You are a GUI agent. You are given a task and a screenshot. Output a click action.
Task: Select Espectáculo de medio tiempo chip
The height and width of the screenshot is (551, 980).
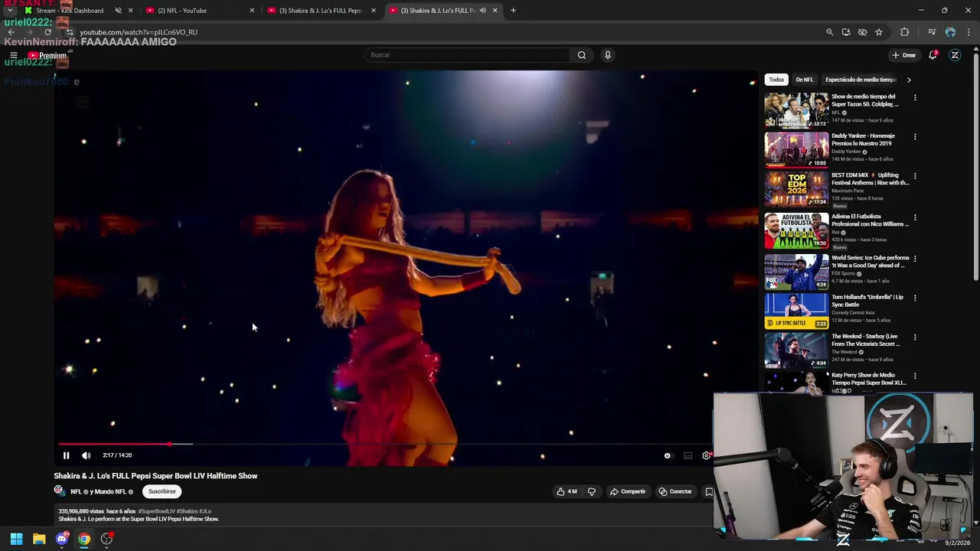tap(861, 80)
